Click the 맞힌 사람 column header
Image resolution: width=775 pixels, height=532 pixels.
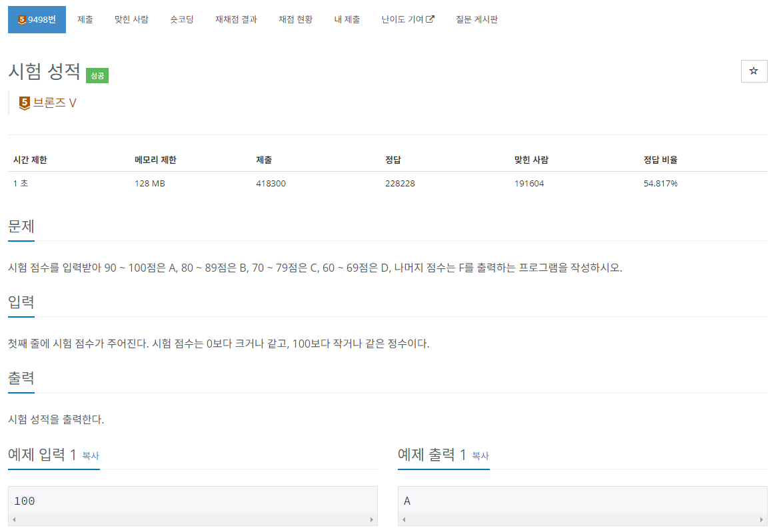tap(531, 160)
